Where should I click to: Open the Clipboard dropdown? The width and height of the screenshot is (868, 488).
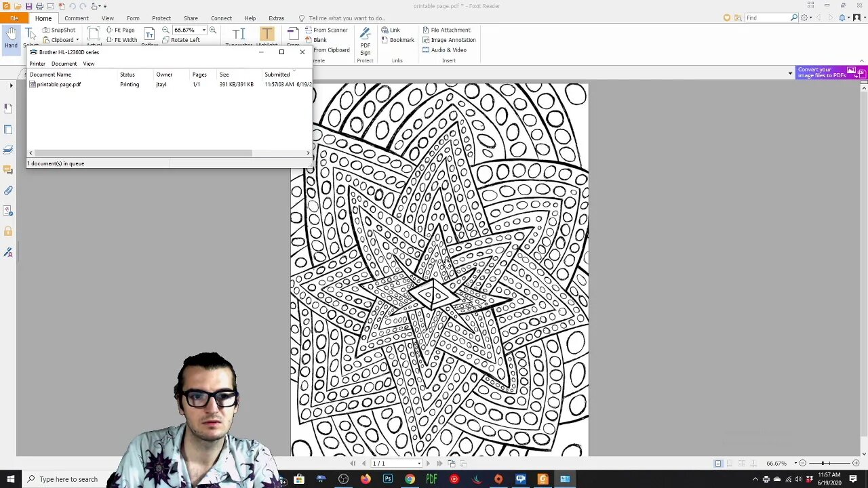(x=61, y=40)
